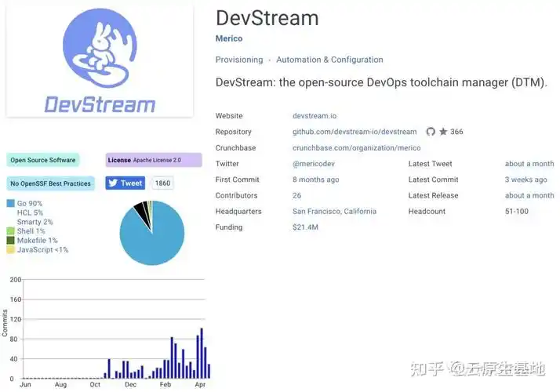This screenshot has width=560, height=392.
Task: Click the Twitter bird icon
Action: click(113, 183)
